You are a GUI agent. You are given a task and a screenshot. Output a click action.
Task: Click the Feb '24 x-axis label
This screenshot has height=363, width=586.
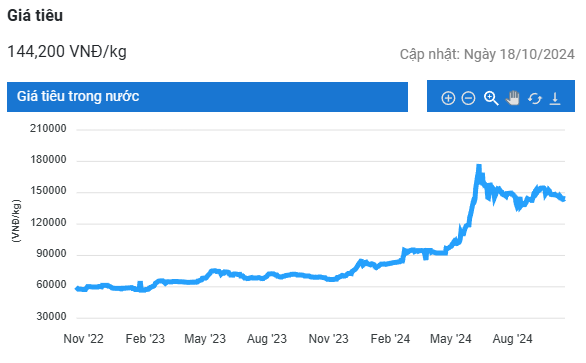390,339
